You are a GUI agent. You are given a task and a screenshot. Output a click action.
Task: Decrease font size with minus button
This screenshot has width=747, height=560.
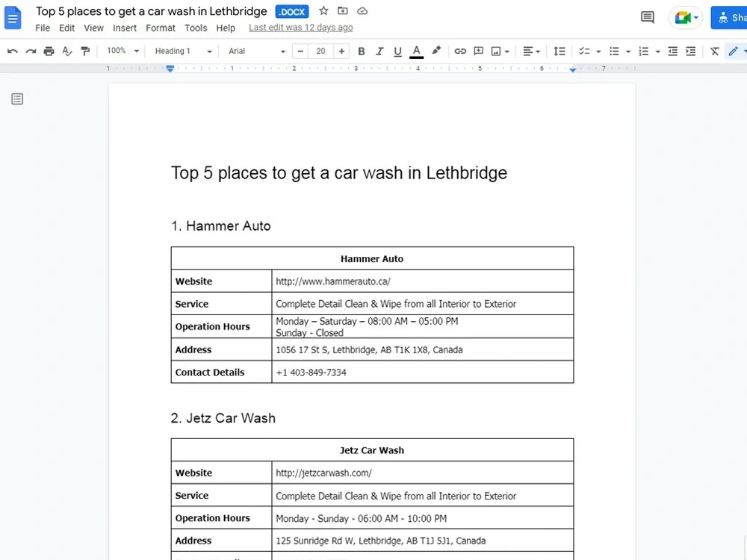point(300,51)
